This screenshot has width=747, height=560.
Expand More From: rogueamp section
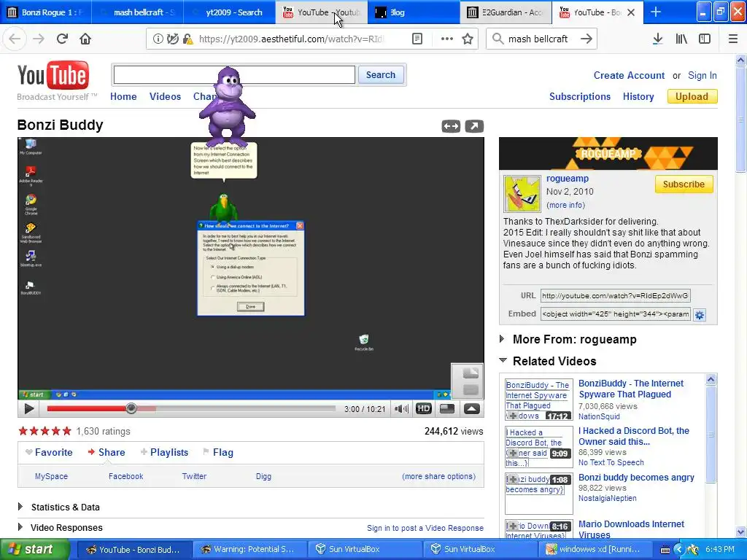click(x=502, y=339)
